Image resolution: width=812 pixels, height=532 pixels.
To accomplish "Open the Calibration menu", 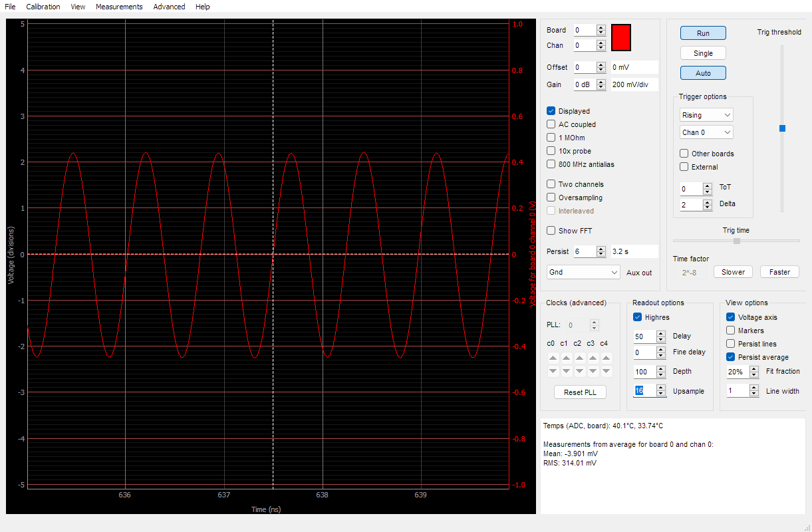I will [43, 7].
